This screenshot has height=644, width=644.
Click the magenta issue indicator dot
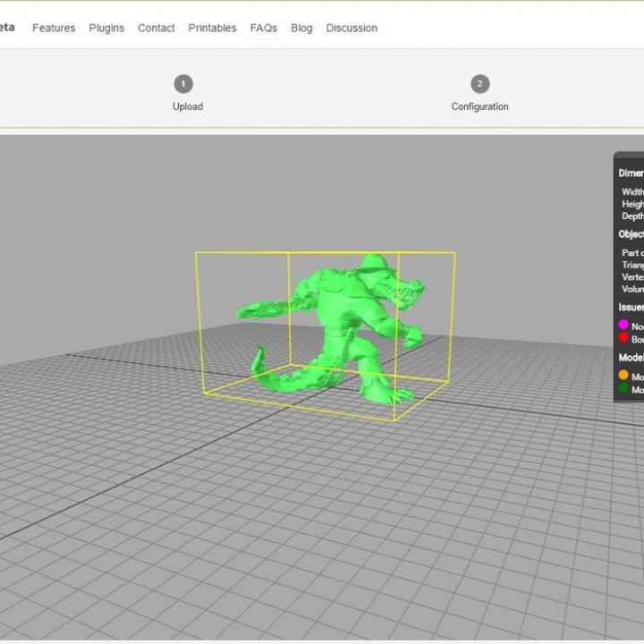623,326
